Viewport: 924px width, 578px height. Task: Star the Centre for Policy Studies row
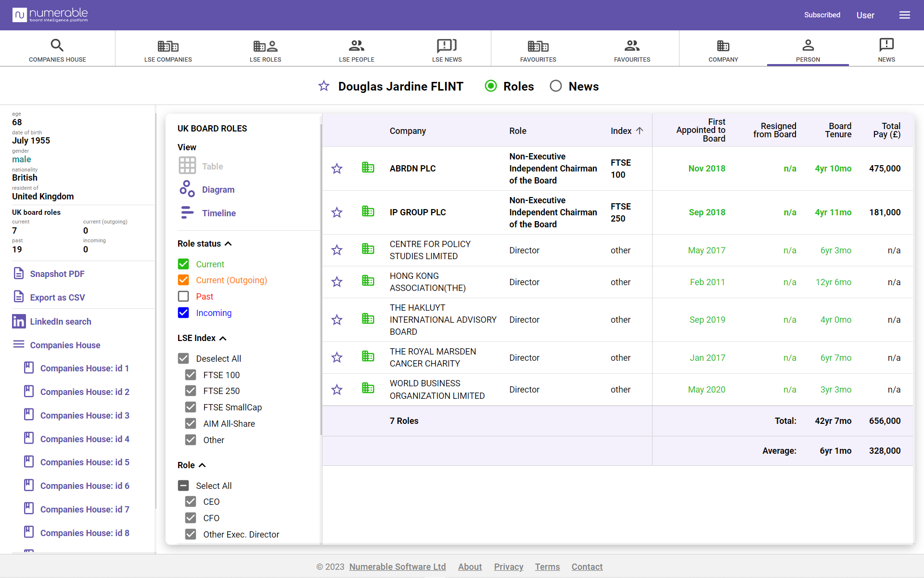point(337,250)
